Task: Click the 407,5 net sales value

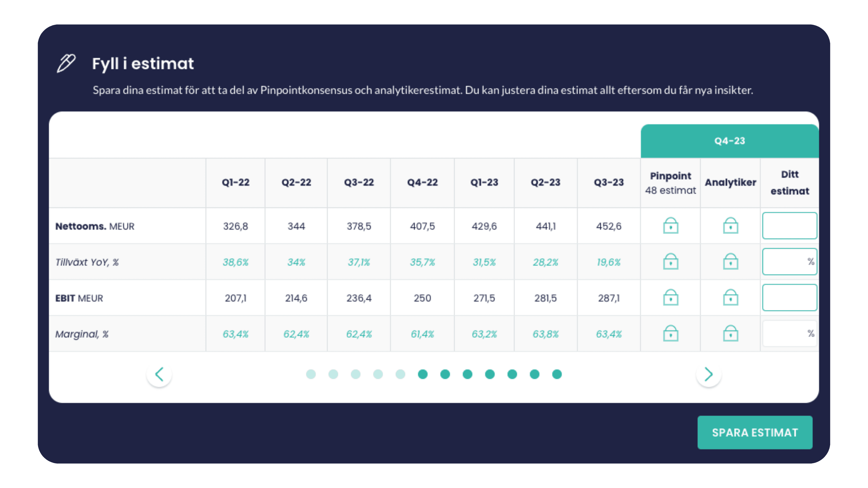Action: [422, 226]
